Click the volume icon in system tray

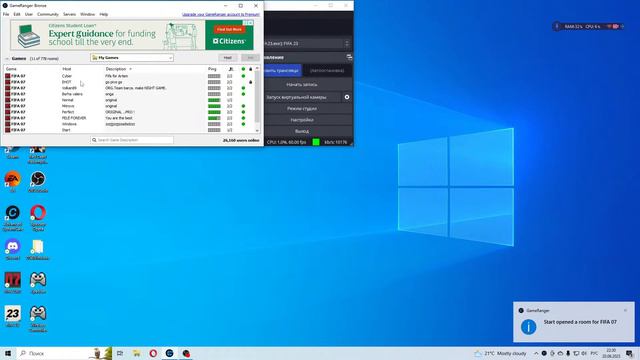[584, 353]
